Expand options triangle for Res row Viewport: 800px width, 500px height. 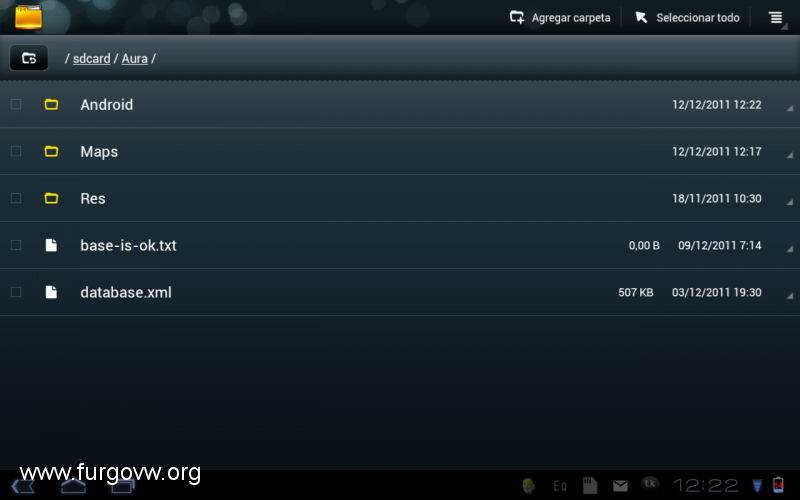point(790,202)
